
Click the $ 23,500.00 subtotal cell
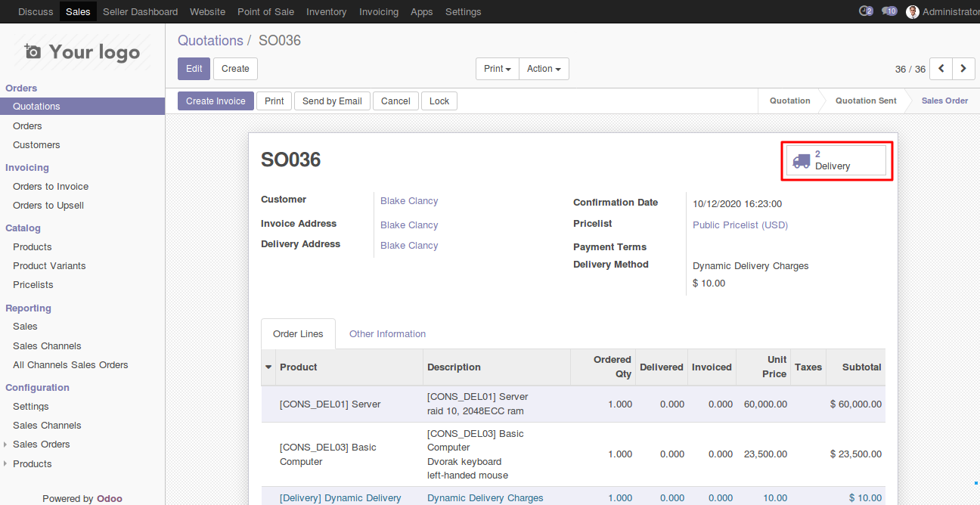click(856, 454)
